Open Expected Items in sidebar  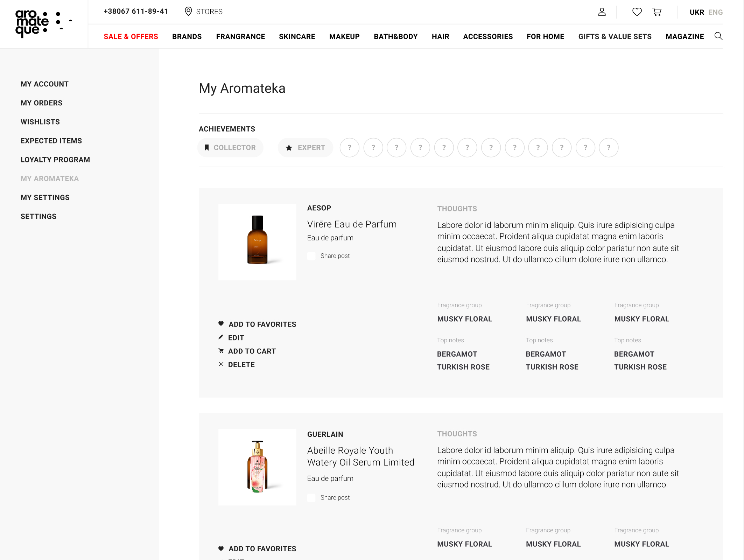tap(51, 141)
